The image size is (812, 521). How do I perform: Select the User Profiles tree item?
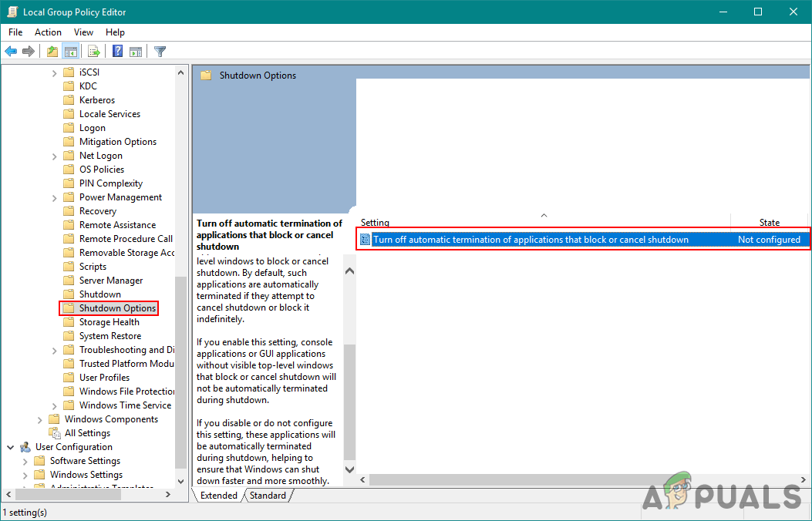coord(104,378)
